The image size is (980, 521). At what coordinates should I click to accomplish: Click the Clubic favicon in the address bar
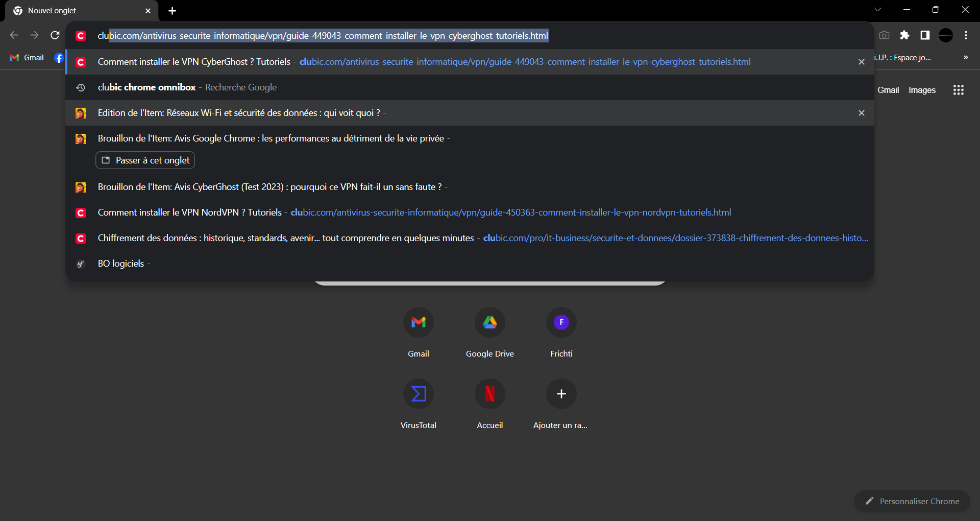pos(81,35)
